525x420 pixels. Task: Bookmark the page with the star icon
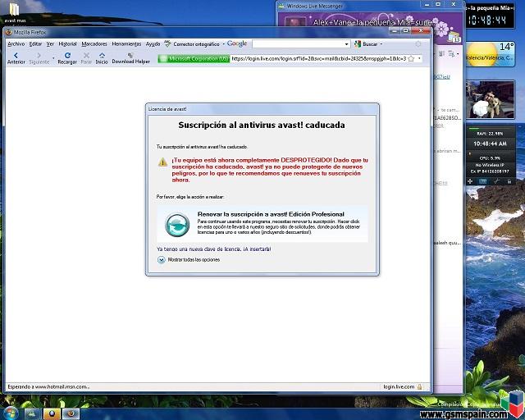tap(411, 58)
